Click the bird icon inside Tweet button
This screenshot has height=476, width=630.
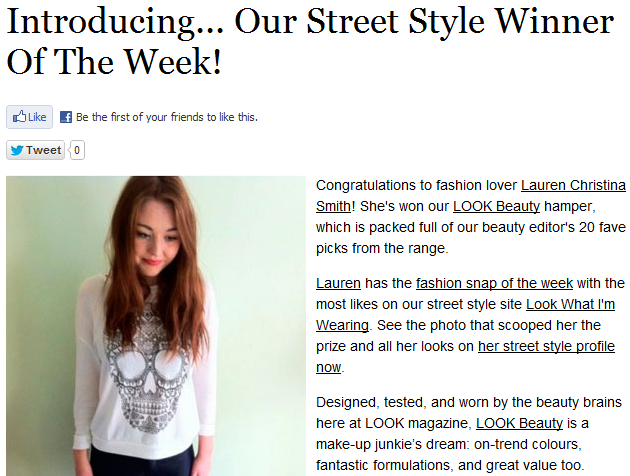(x=17, y=150)
